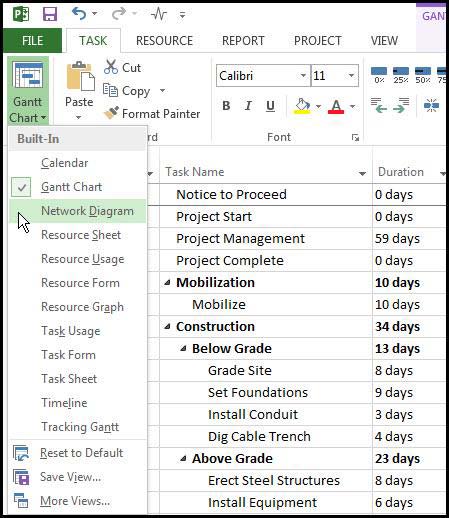The image size is (449, 518).
Task: Switch to Task Usage view
Action: 77,331
